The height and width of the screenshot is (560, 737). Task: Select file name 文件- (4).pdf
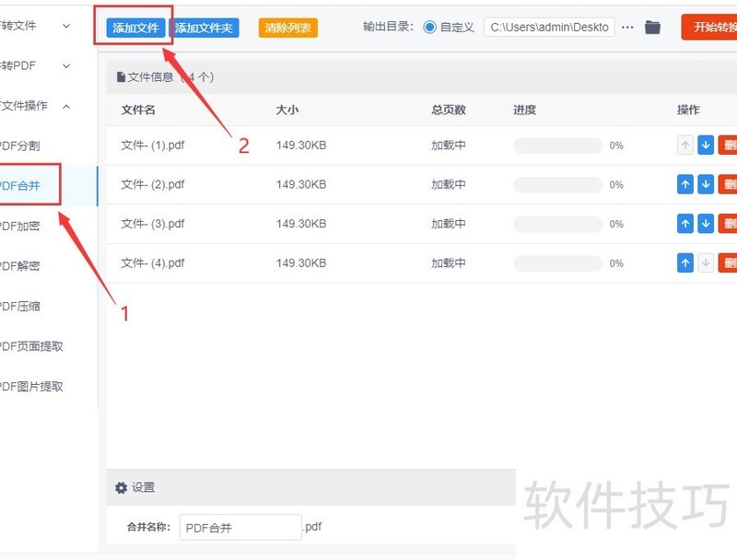coord(153,263)
